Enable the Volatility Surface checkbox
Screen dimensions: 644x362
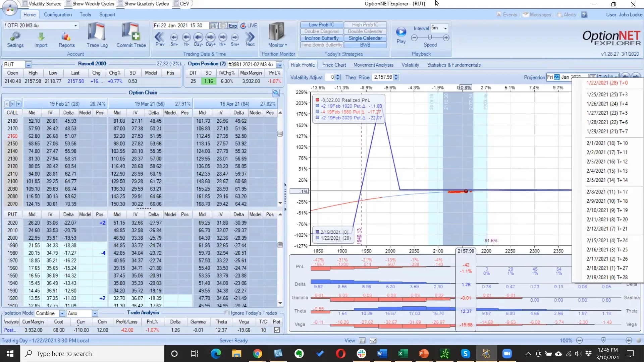tap(25, 4)
